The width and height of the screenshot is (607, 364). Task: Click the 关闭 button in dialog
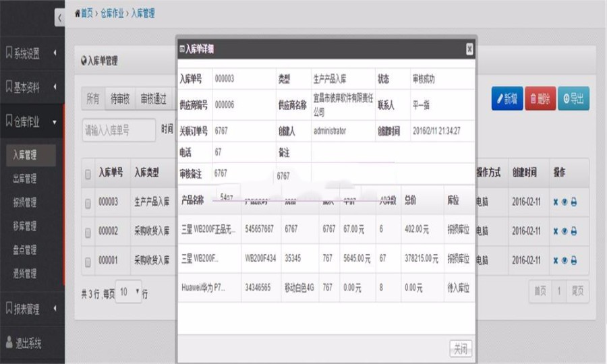click(461, 348)
